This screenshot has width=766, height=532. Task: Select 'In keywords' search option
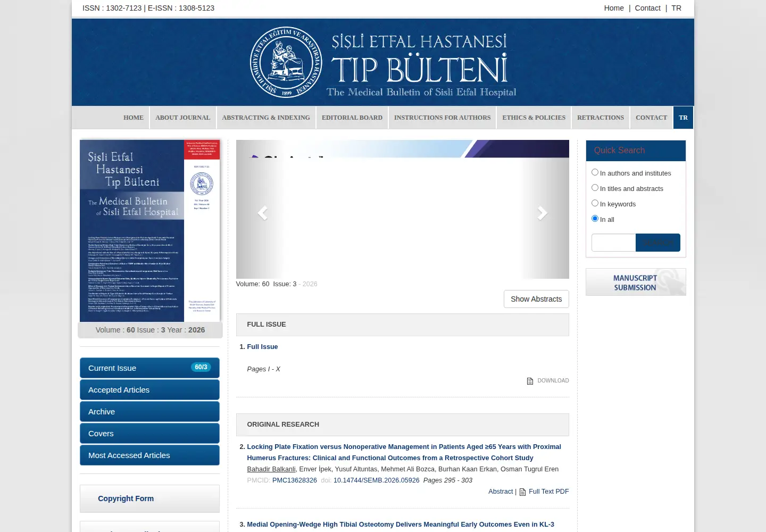[595, 203]
